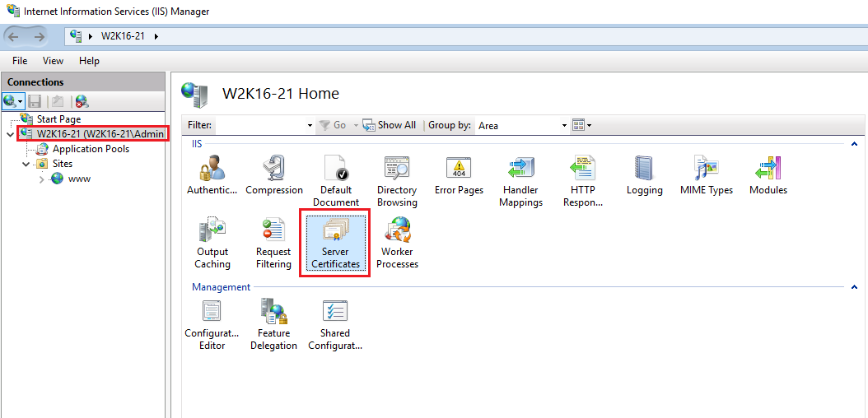Click the Back navigation arrow
This screenshot has width=868, height=418.
click(x=14, y=37)
